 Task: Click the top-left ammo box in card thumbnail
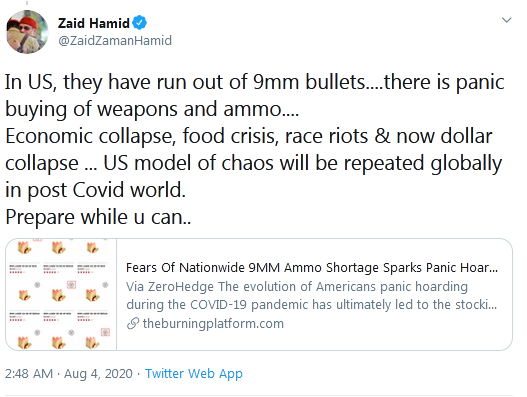pos(25,248)
